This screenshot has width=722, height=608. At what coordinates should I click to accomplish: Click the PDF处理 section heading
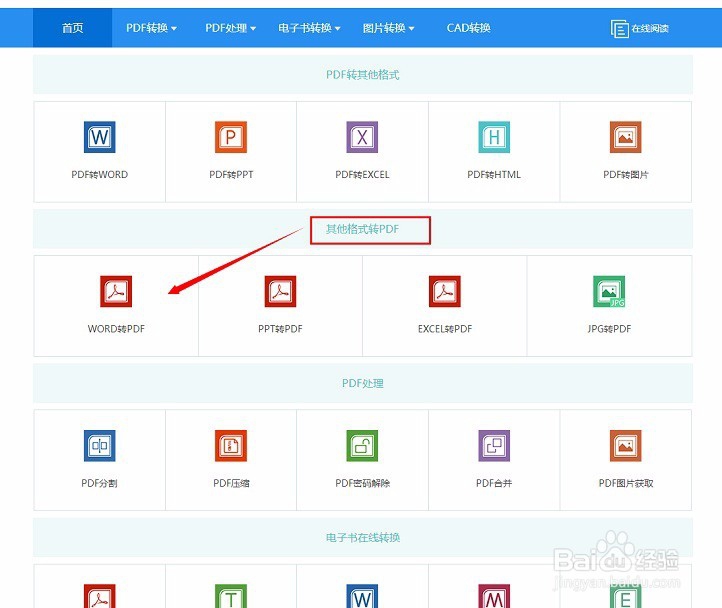[x=362, y=383]
